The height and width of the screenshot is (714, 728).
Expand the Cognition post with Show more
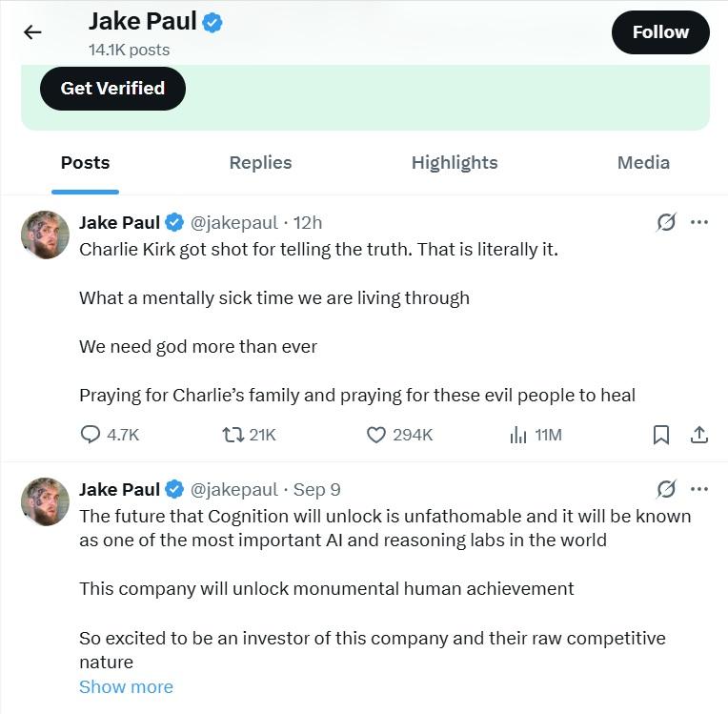(x=126, y=686)
